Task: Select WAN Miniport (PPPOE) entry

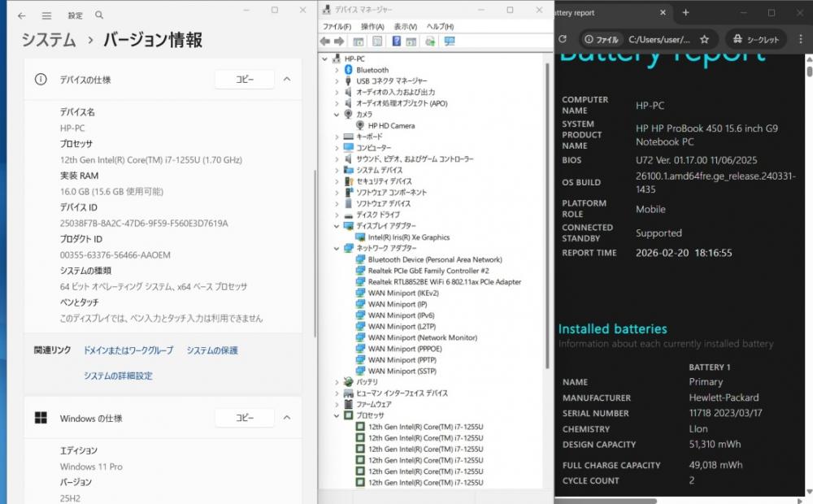Action: point(405,349)
